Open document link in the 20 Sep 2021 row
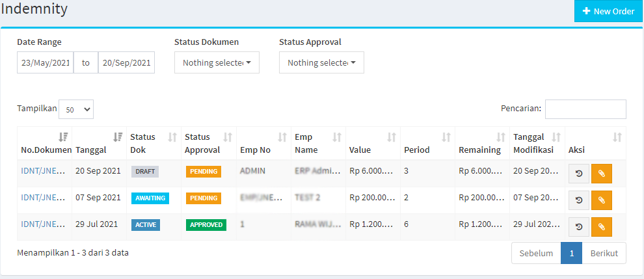This screenshot has width=644, height=279. click(43, 171)
